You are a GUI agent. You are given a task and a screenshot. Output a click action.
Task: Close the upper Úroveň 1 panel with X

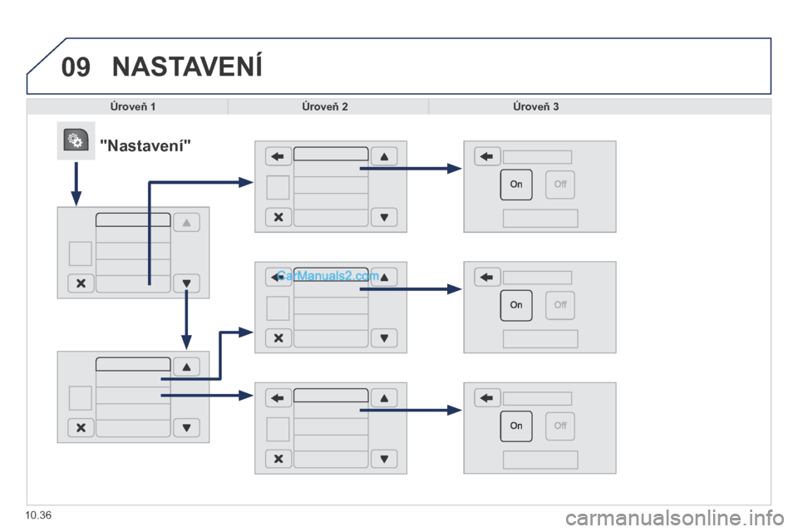click(81, 283)
